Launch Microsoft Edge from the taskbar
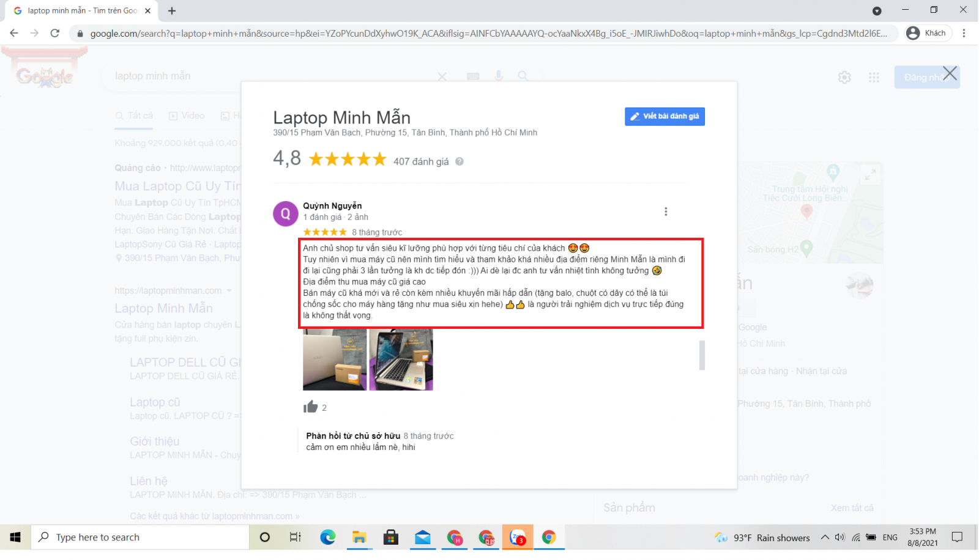This screenshot has height=560, width=979. 328,537
